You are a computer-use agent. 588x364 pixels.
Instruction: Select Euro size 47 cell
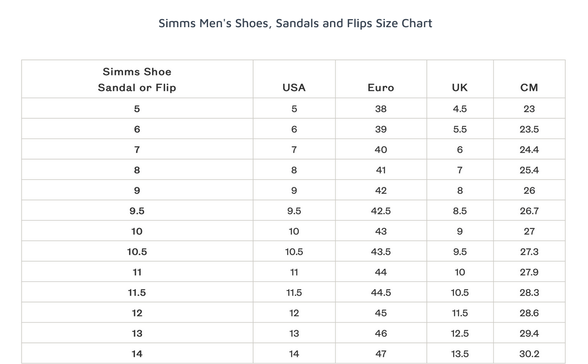coord(380,354)
